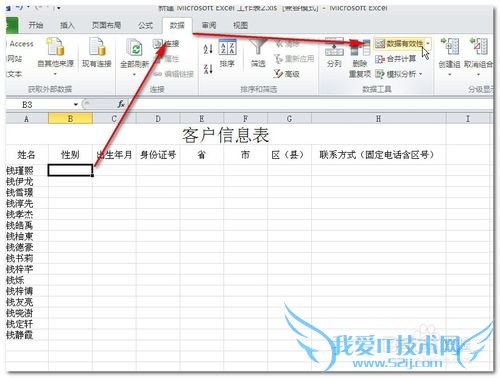Click the 合并计算 consolidate button
This screenshot has height=378, width=500.
tap(396, 59)
